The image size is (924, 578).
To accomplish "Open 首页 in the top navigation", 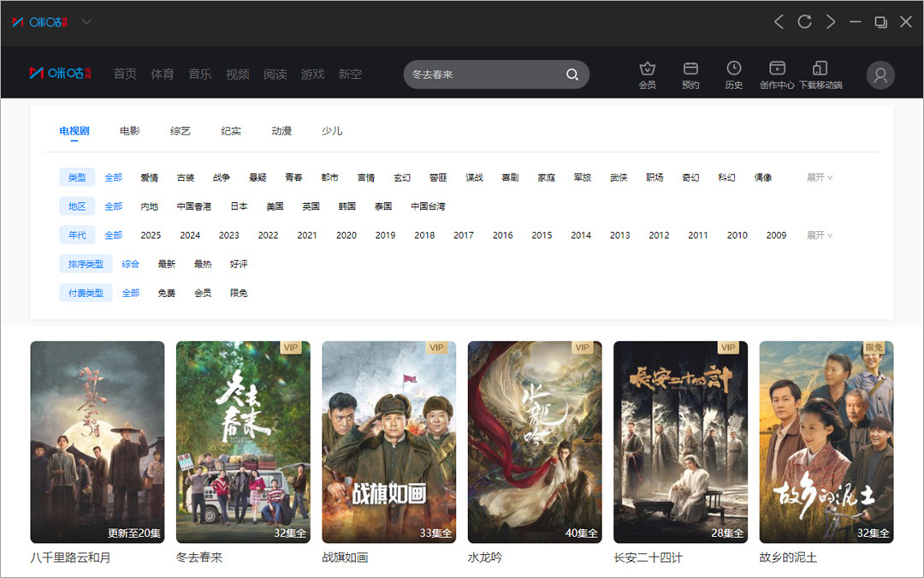I will coord(125,74).
